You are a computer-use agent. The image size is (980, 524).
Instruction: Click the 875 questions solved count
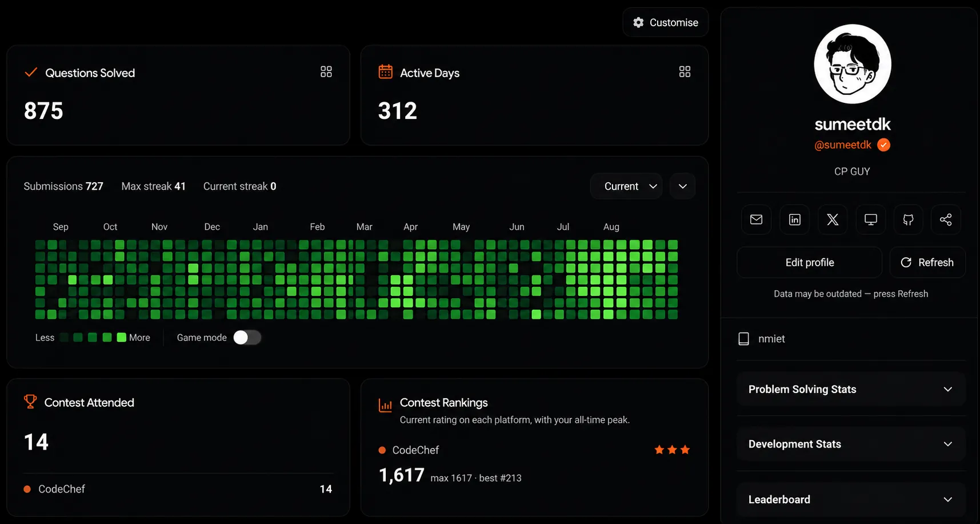43,111
